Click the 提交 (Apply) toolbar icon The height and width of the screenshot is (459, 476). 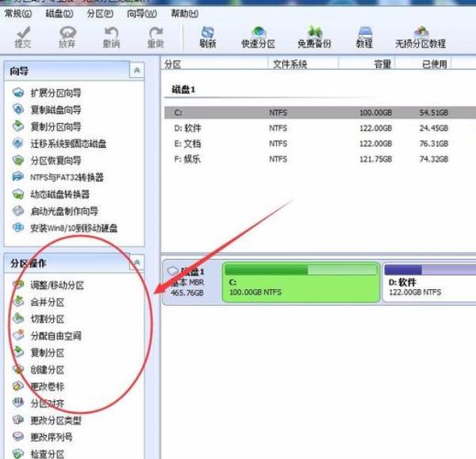pyautogui.click(x=23, y=37)
